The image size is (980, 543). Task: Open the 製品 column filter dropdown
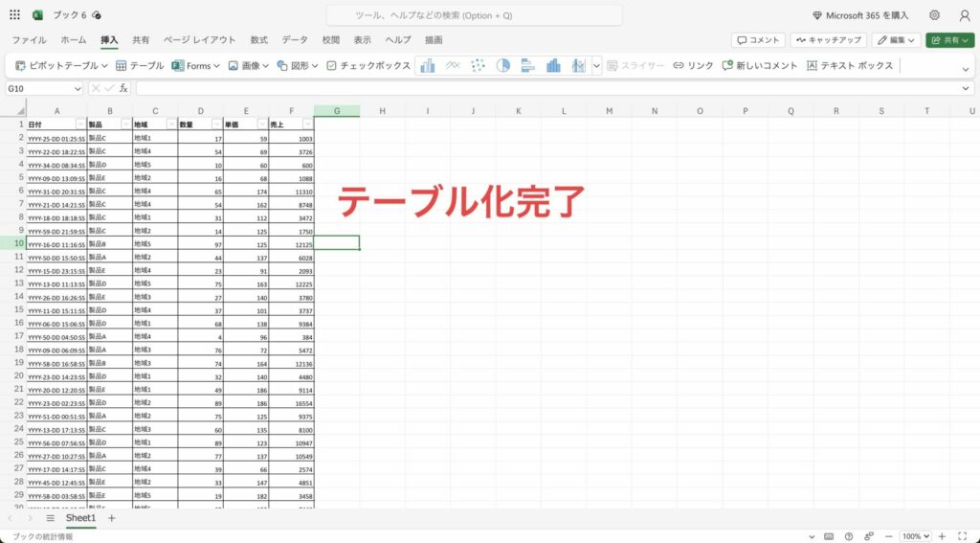point(126,124)
